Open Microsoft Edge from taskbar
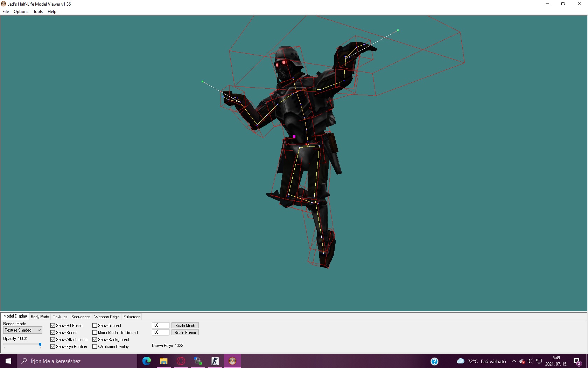The image size is (588, 368). [147, 361]
